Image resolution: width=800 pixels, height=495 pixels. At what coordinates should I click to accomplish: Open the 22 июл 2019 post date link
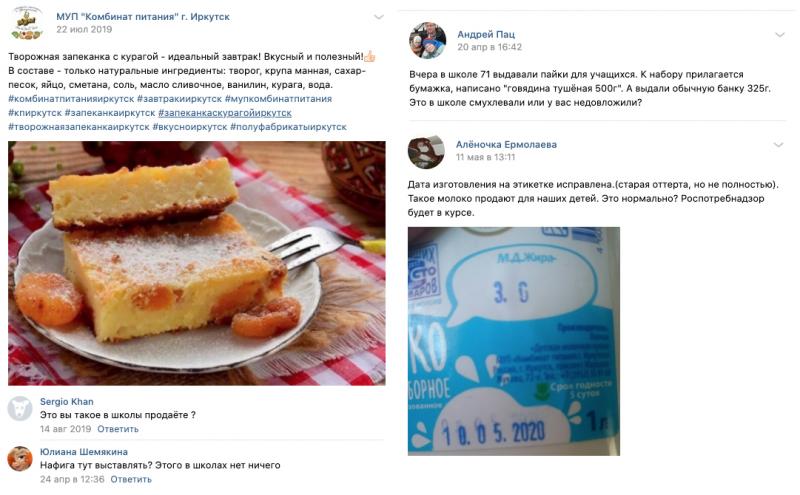click(84, 30)
